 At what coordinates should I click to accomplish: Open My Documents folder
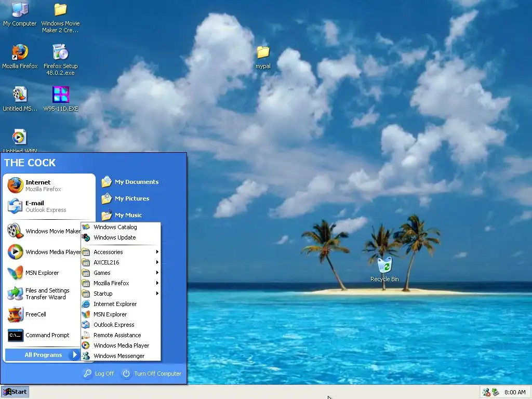[130, 182]
